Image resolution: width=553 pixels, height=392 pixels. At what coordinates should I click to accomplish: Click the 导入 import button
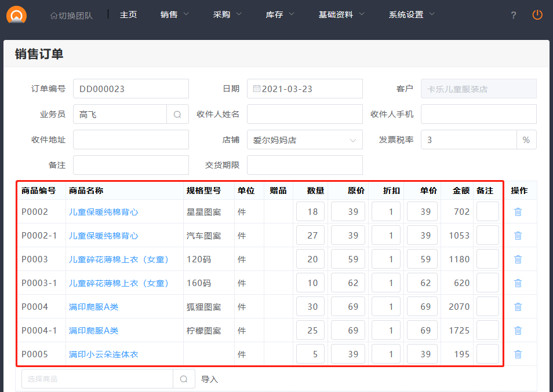pyautogui.click(x=209, y=379)
